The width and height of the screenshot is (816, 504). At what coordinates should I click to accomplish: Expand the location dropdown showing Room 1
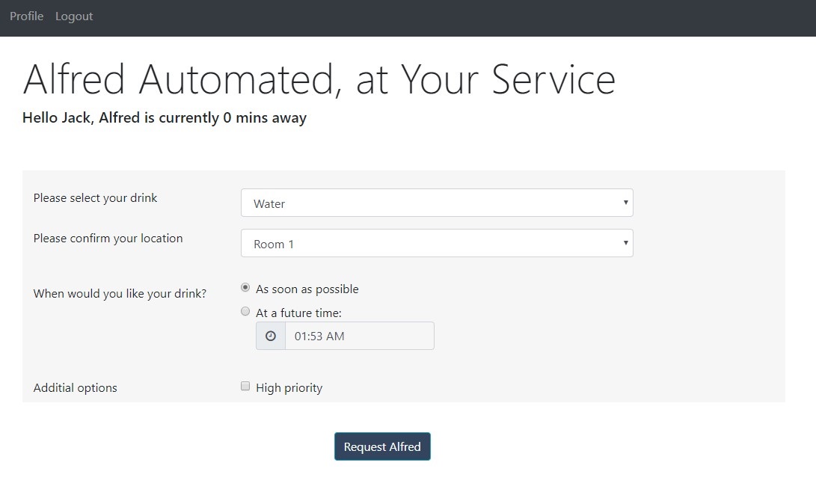tap(436, 244)
